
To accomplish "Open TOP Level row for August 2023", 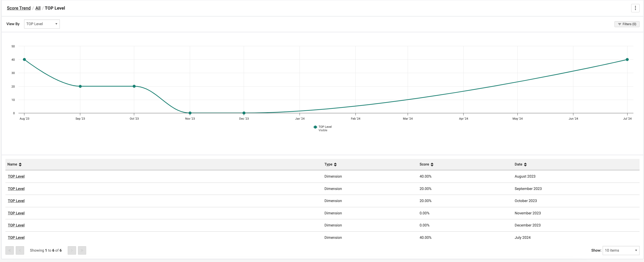I will point(16,176).
